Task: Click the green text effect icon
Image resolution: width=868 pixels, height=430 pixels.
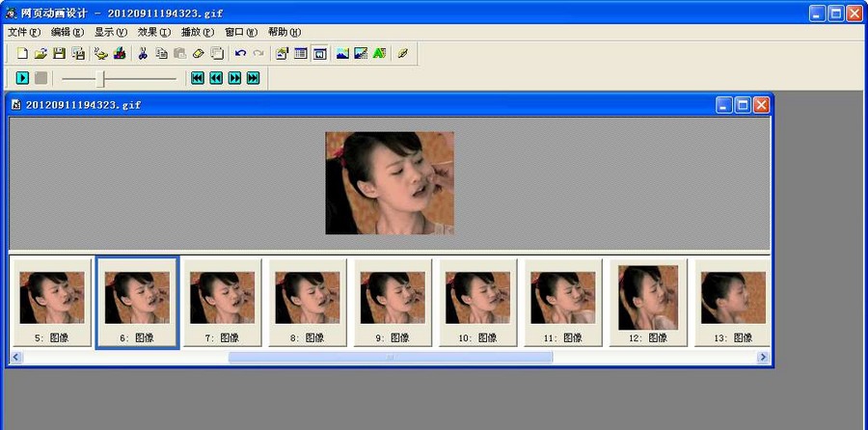Action: (x=379, y=54)
